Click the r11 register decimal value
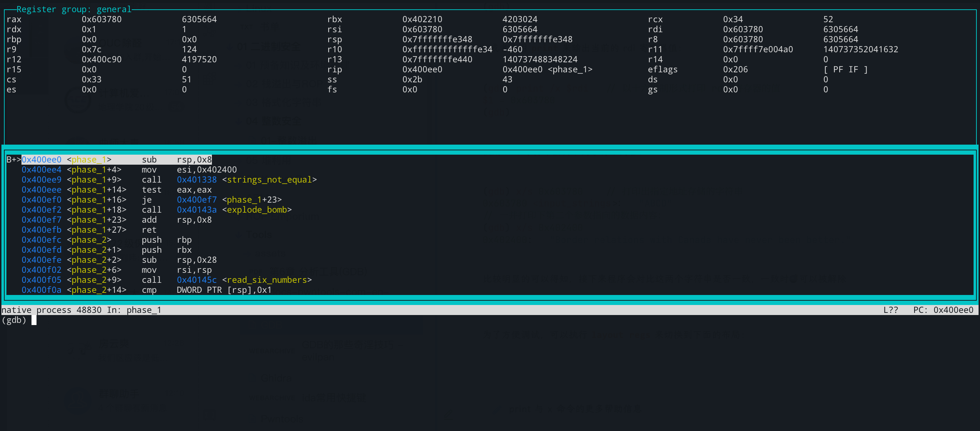The height and width of the screenshot is (431, 980). point(860,49)
